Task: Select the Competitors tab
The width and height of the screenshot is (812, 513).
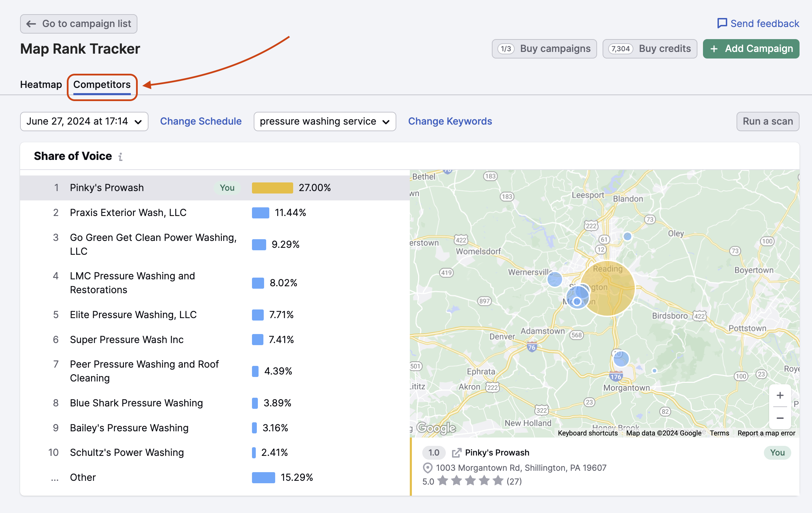Action: (x=102, y=84)
